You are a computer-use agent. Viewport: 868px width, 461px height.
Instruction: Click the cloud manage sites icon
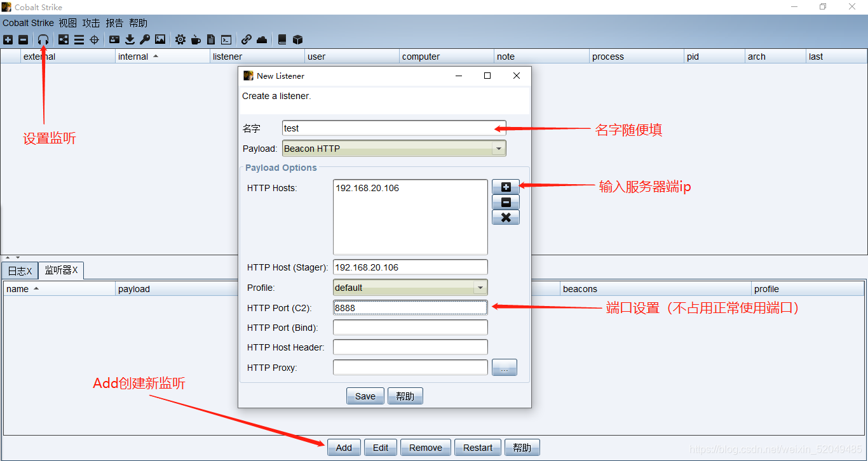click(262, 39)
